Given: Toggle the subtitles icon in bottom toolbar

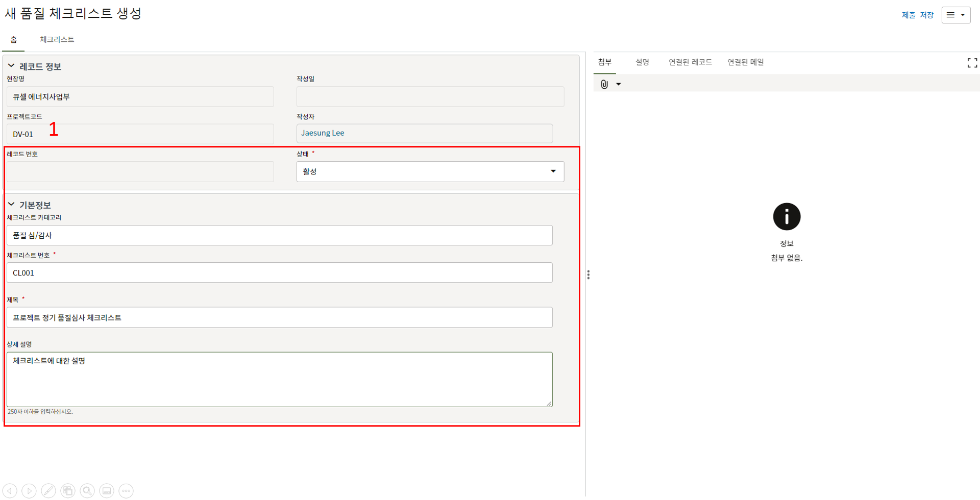Looking at the screenshot, I should coord(107,491).
